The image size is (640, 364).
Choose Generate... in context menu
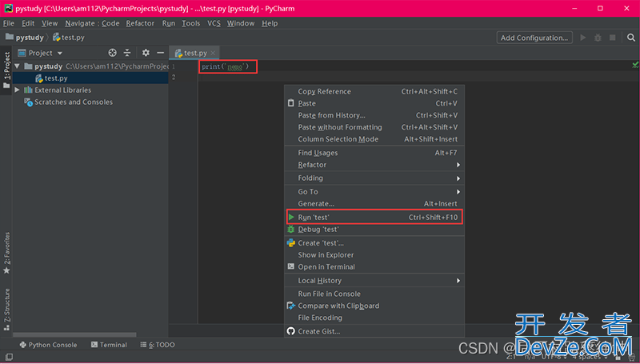[374, 204]
